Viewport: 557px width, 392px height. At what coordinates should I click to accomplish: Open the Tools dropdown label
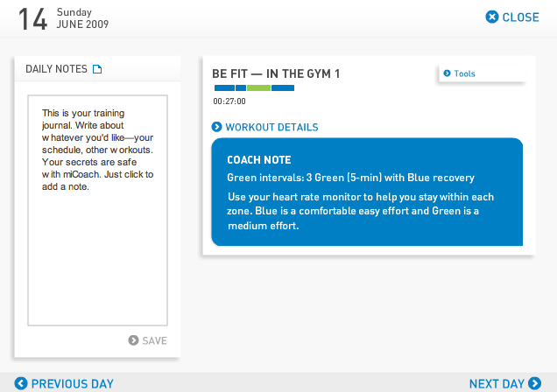pos(465,73)
